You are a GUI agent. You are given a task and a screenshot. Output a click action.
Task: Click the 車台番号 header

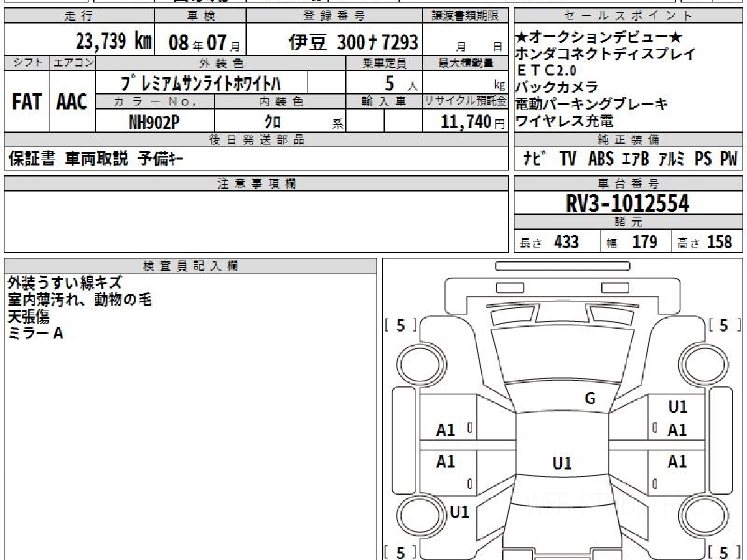pyautogui.click(x=629, y=184)
